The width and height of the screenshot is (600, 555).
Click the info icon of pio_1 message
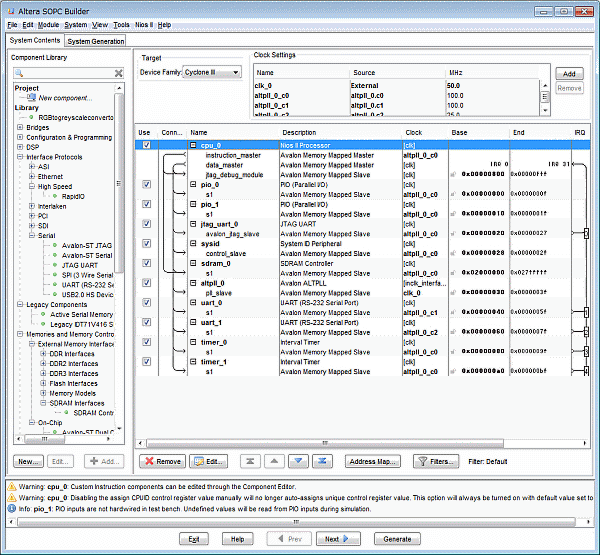[x=12, y=509]
